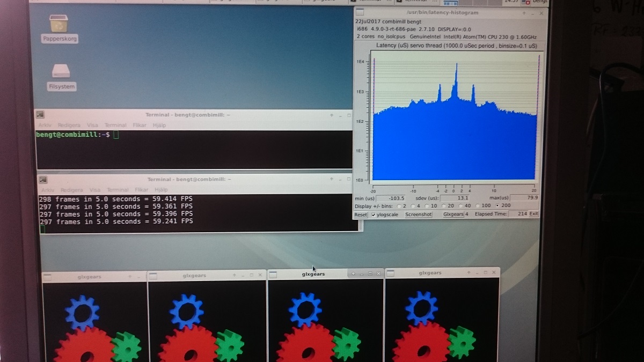Screen dimensions: 644x362
Task: Click the "59.414 FPS" terminal output line
Action: [116, 199]
